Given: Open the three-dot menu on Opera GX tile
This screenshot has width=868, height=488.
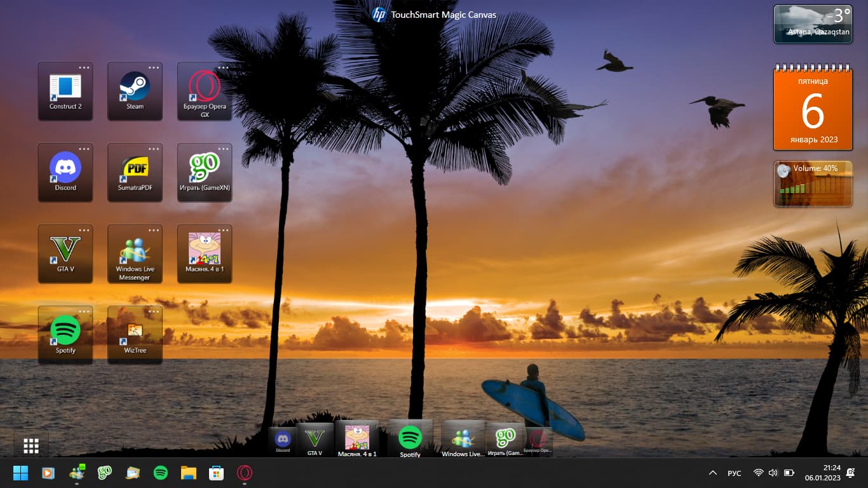Looking at the screenshot, I should [224, 67].
